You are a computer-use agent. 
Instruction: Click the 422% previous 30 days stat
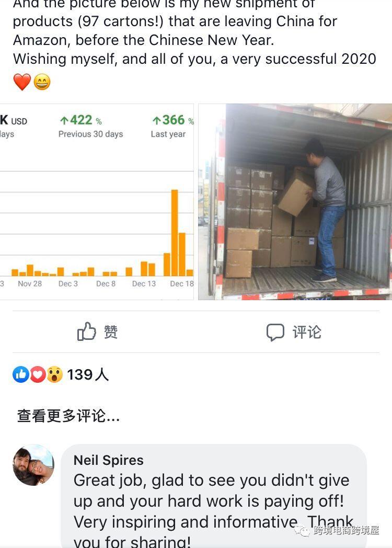90,126
